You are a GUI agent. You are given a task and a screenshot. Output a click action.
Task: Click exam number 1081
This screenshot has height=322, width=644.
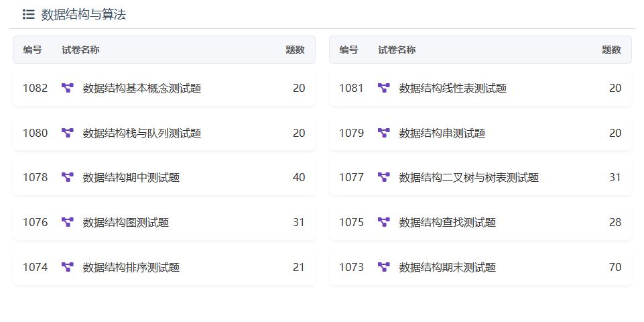(x=351, y=88)
